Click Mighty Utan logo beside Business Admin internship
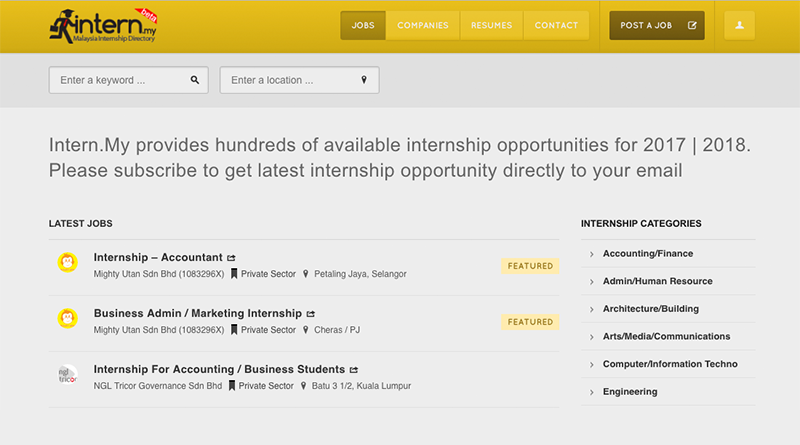This screenshot has width=800, height=445. tap(67, 320)
